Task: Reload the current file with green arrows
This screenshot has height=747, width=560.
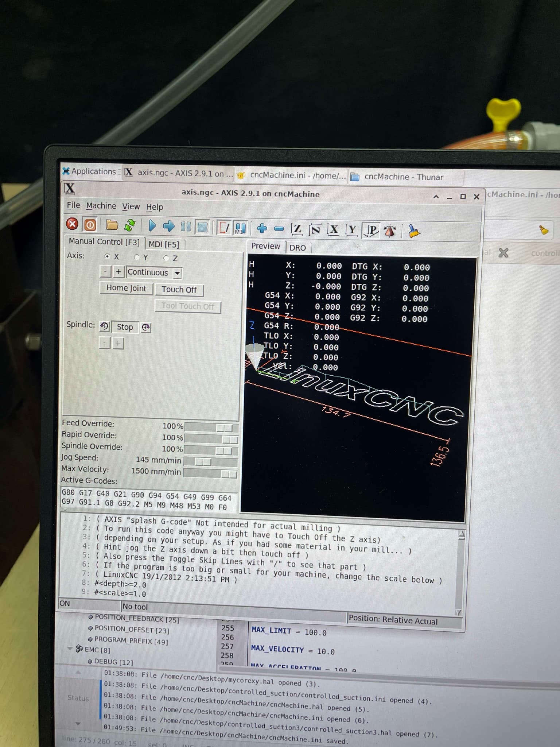Action: pos(130,225)
